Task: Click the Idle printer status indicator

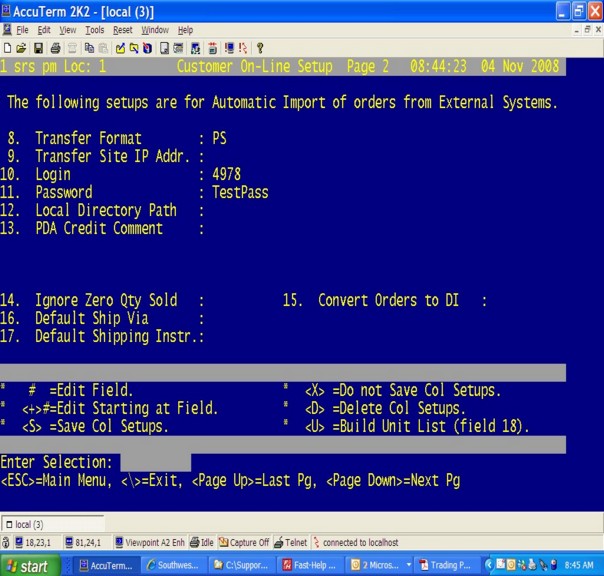Action: point(201,542)
